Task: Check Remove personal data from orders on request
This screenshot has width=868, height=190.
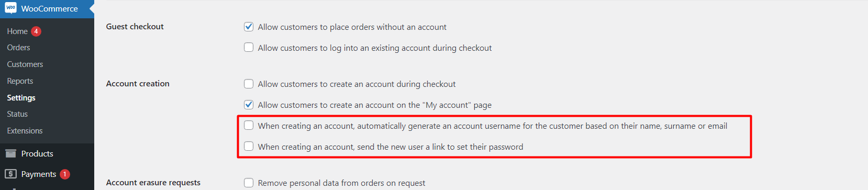Action: (249, 183)
